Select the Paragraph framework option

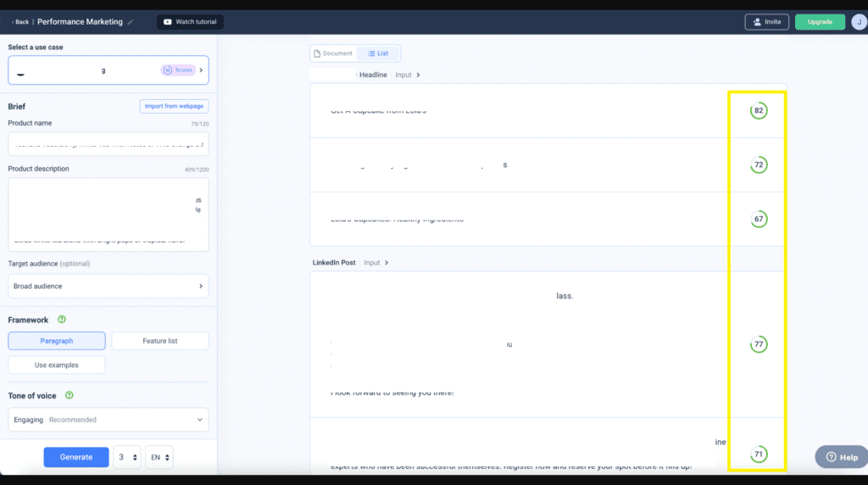(57, 341)
